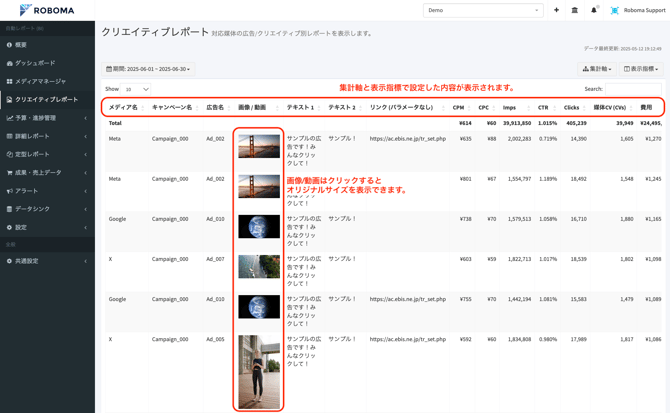The width and height of the screenshot is (670, 413).
Task: Click the Roboma Support avatar icon
Action: (x=614, y=10)
